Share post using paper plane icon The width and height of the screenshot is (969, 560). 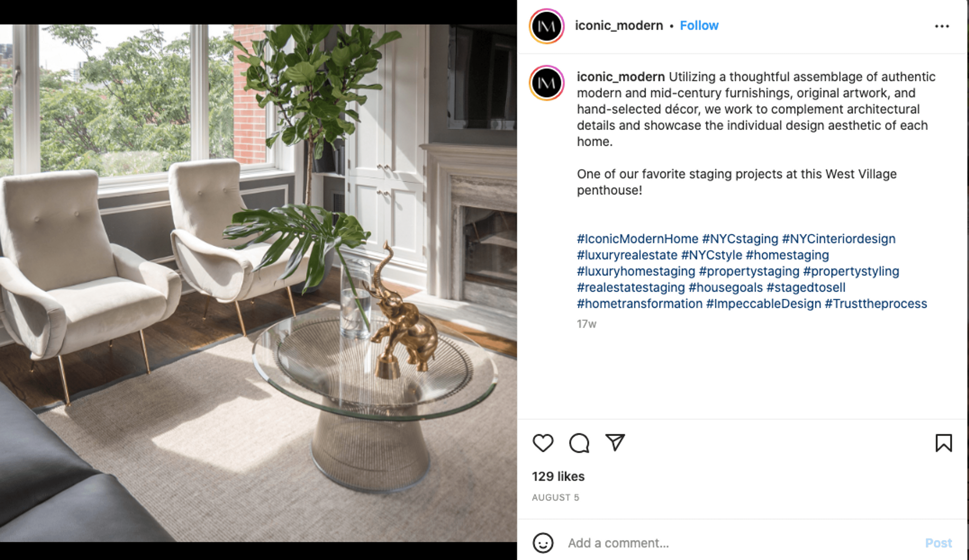[x=615, y=442]
